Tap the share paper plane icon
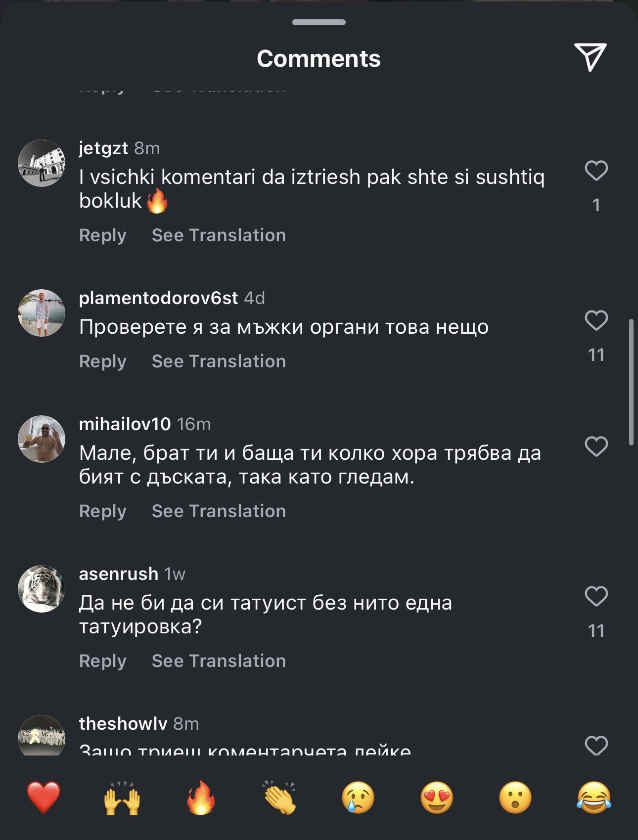The image size is (638, 840). [590, 57]
